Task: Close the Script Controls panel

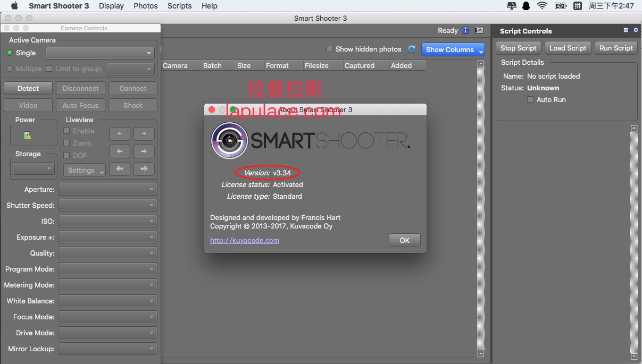Action: click(x=636, y=31)
